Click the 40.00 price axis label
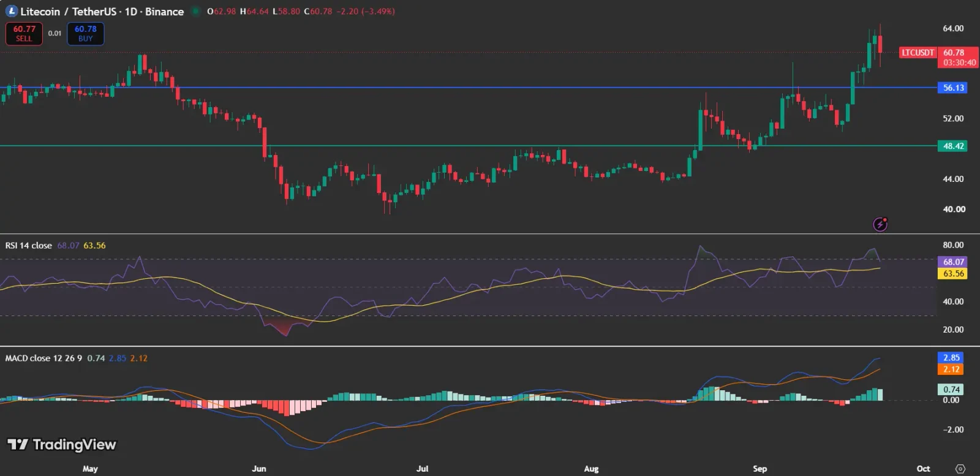 953,209
